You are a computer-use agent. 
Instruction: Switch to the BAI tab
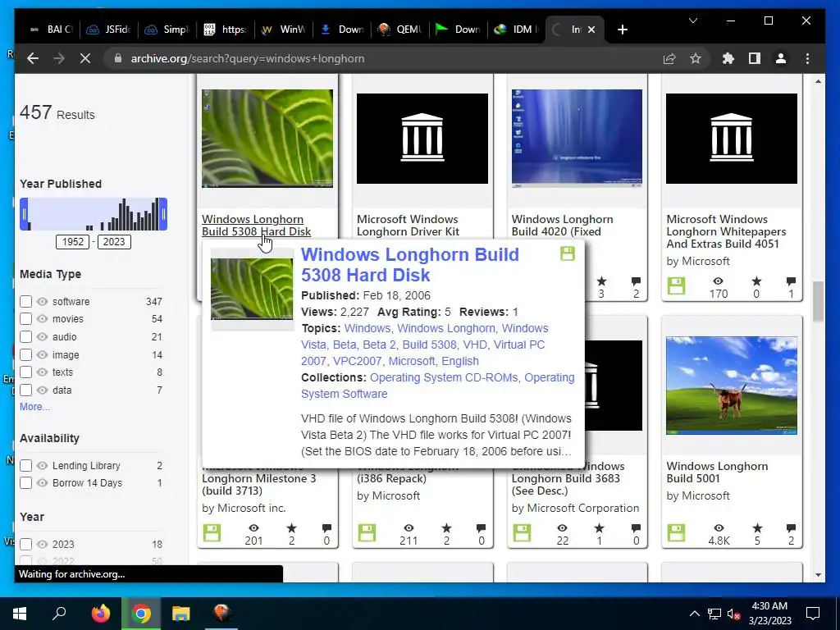click(x=51, y=30)
